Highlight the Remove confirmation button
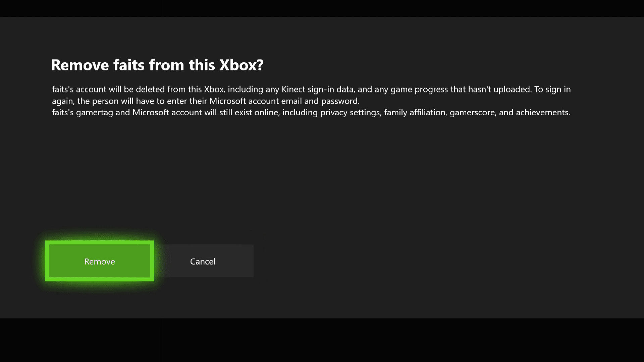Screen dimensions: 644x362 100,261
